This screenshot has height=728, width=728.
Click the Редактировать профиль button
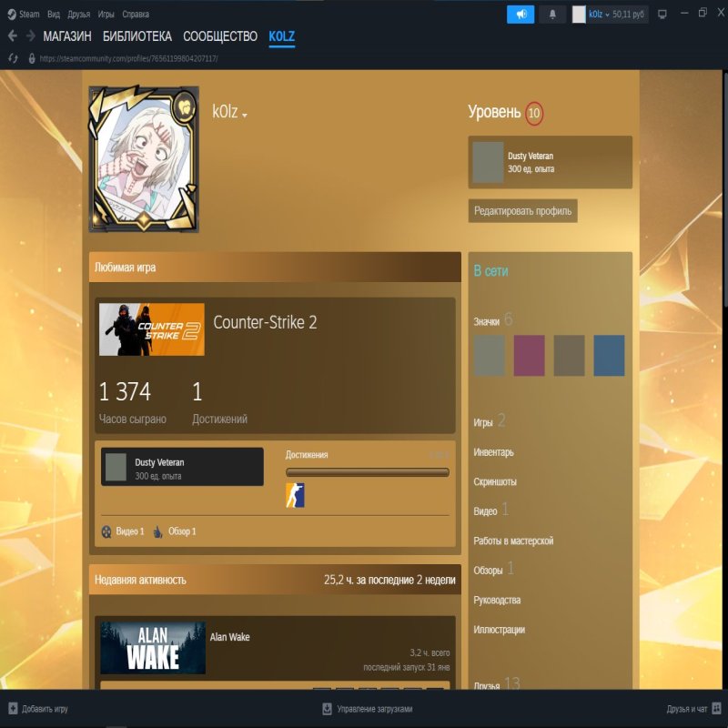point(522,211)
